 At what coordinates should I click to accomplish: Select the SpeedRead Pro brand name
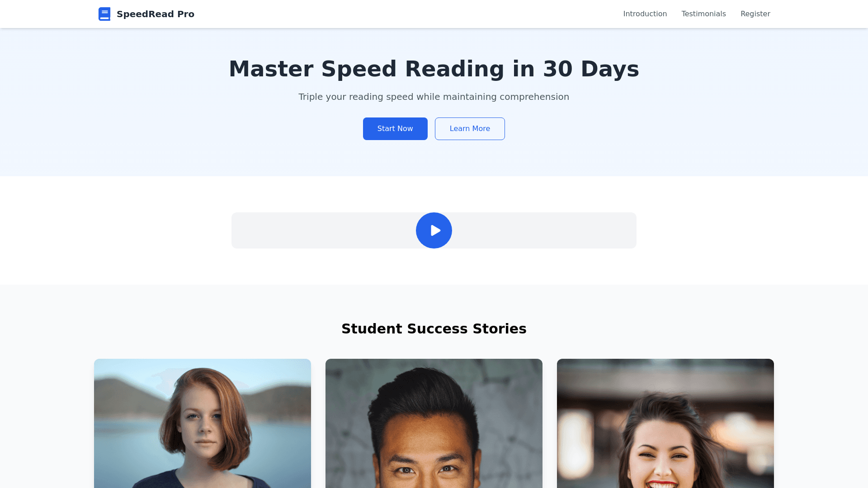(156, 14)
